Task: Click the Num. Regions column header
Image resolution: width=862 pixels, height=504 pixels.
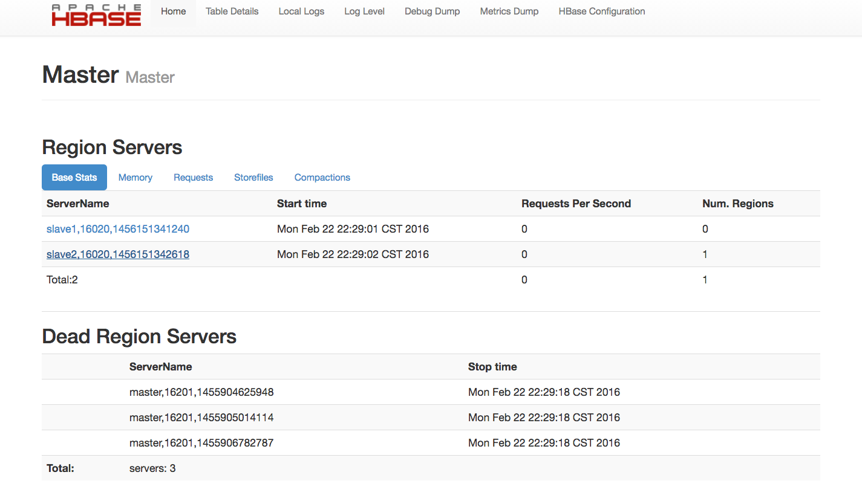Action: tap(737, 204)
